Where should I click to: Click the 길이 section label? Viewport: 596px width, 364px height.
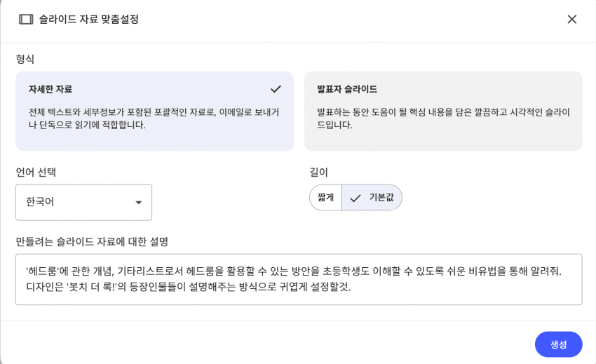[318, 172]
